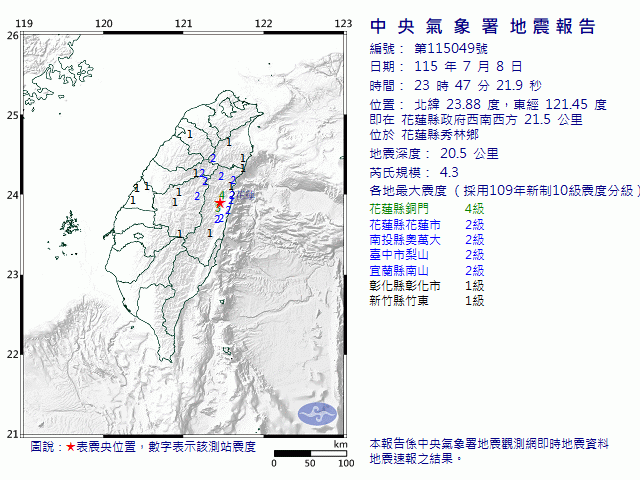Viewport: 640px width, 480px height.
Task: Click the latitude label 21 on the map axis
Action: click(13, 434)
